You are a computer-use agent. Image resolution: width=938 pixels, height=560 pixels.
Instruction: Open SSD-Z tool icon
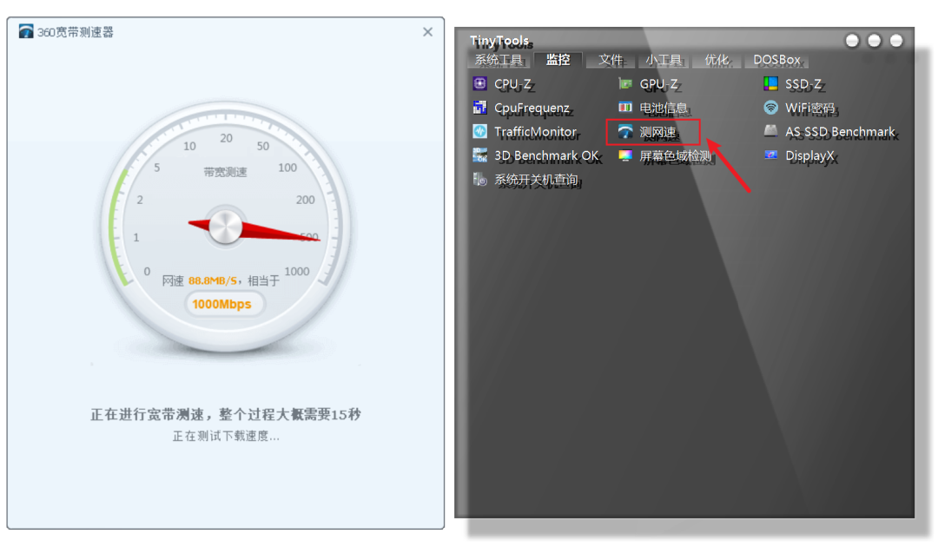[x=770, y=83]
